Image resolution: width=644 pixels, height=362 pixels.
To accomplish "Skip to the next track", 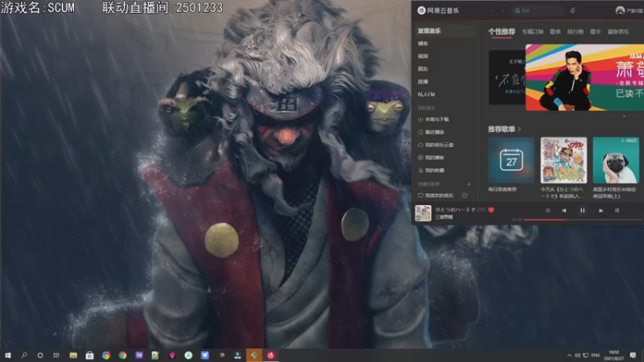I will tap(601, 211).
